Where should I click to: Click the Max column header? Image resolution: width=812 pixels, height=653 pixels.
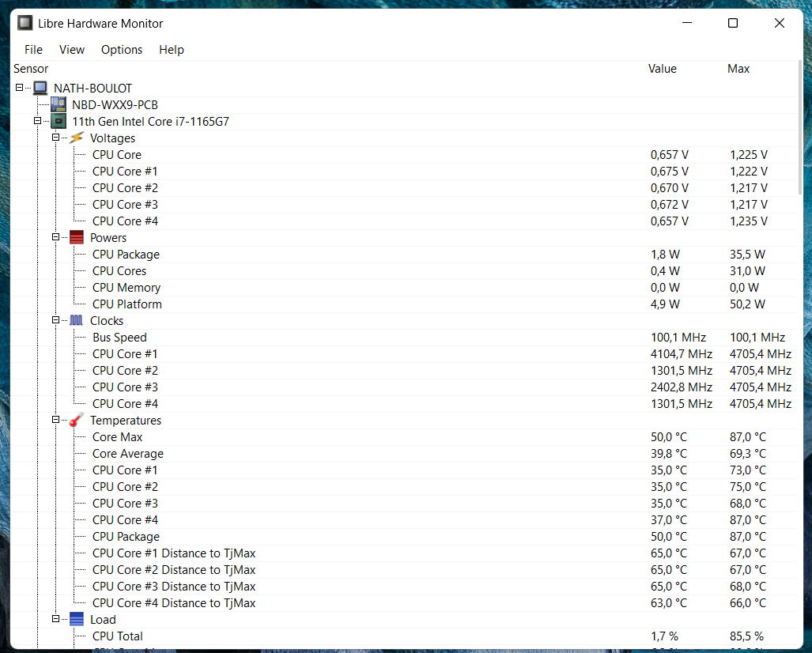(x=738, y=69)
